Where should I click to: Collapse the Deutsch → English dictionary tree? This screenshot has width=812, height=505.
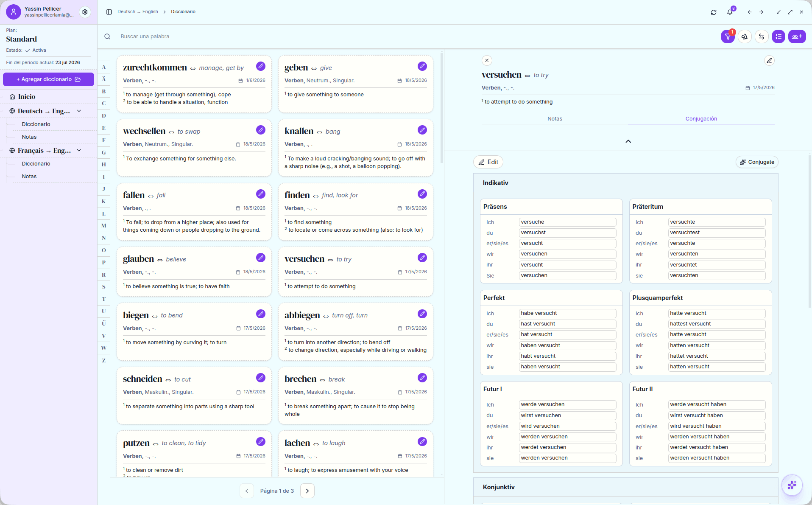coord(79,111)
